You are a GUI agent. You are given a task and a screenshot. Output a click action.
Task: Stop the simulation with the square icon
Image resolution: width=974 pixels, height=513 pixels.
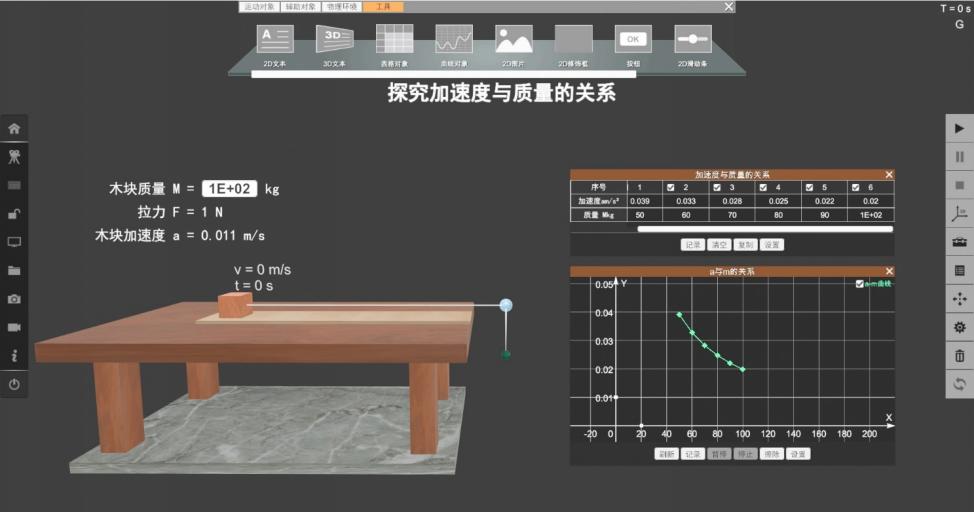click(x=960, y=185)
